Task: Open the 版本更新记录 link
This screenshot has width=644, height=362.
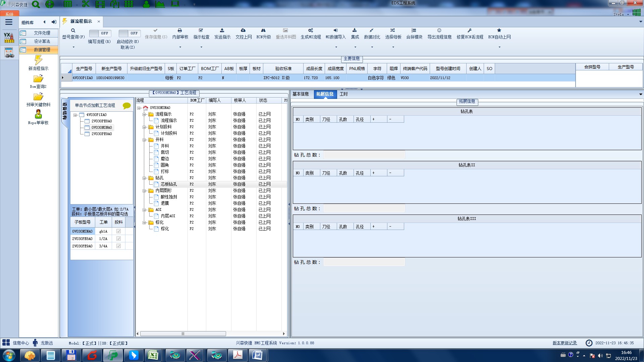Action: 565,343
